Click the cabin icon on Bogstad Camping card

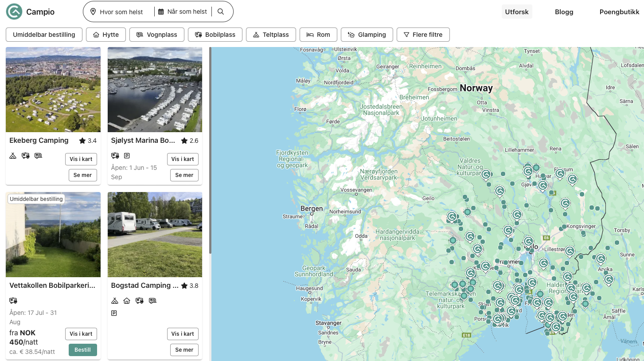pyautogui.click(x=127, y=301)
